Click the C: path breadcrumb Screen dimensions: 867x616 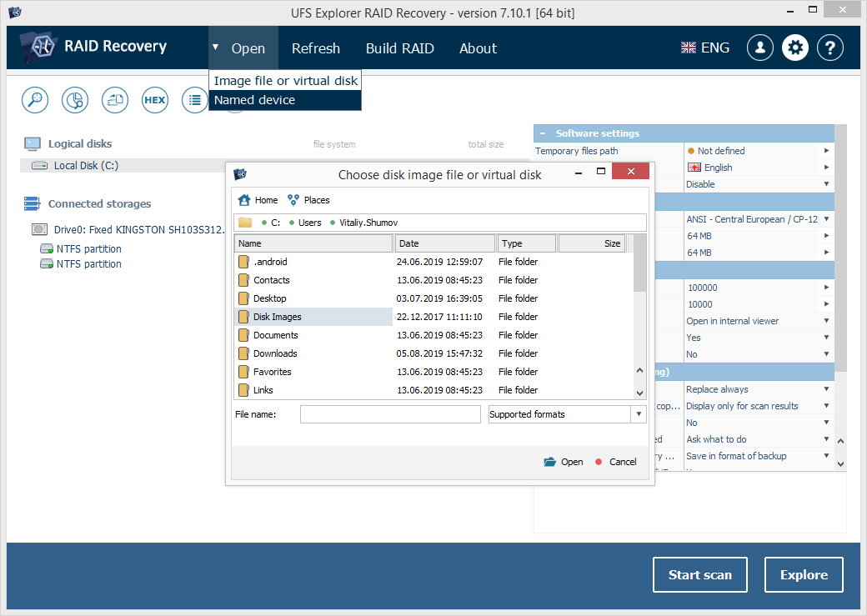click(x=275, y=223)
